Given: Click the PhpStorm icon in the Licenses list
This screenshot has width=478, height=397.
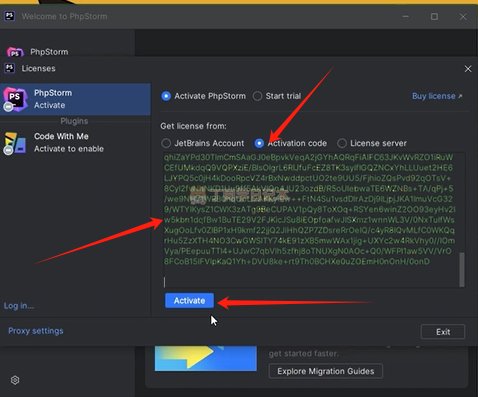Looking at the screenshot, I should pos(15,99).
